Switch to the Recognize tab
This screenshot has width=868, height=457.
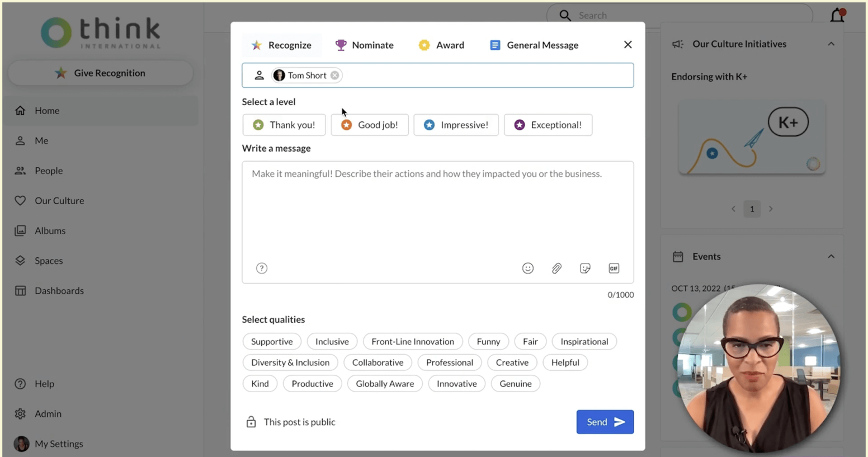(x=281, y=45)
